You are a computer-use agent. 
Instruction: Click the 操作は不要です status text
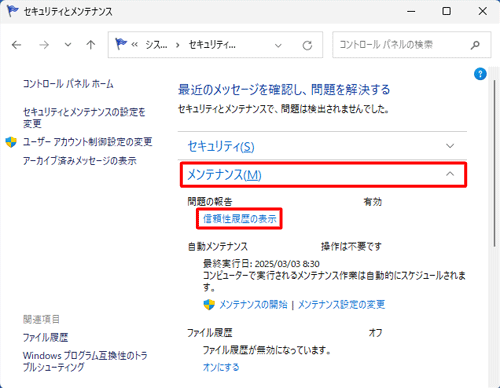pyautogui.click(x=351, y=246)
